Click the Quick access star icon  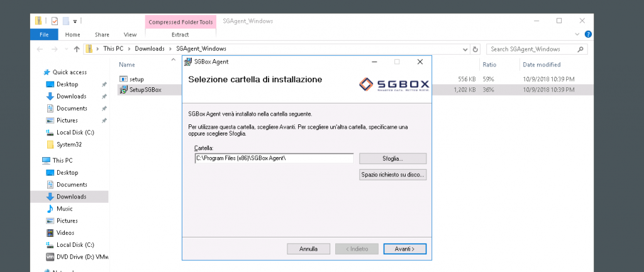47,72
